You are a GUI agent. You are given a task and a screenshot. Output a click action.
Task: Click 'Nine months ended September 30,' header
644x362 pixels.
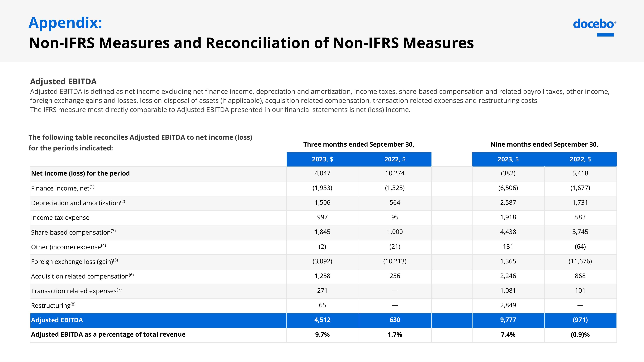pos(544,144)
